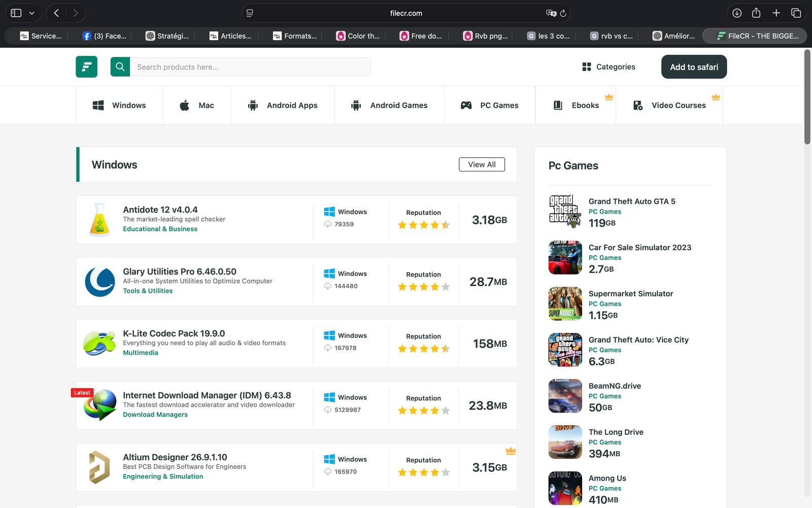Open Safari downloads icon
The height and width of the screenshot is (508, 812).
[x=737, y=13]
